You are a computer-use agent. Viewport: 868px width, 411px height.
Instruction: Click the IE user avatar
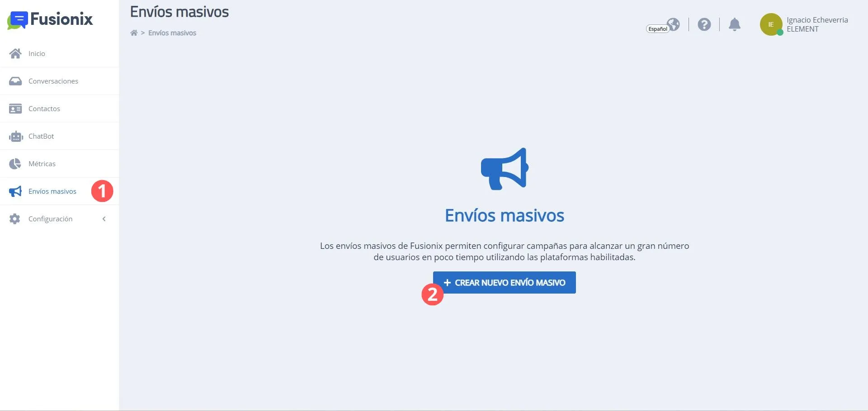[x=771, y=24]
